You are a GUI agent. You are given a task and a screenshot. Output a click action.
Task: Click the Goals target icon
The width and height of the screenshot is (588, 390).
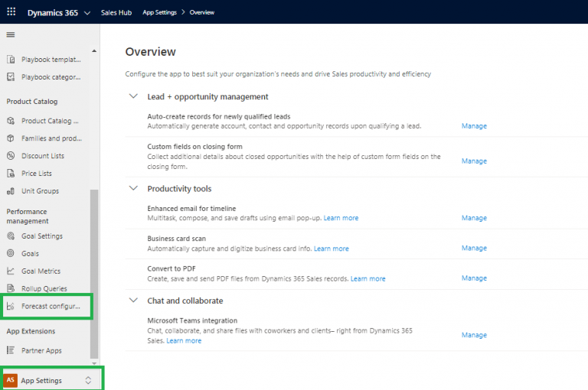[11, 253]
